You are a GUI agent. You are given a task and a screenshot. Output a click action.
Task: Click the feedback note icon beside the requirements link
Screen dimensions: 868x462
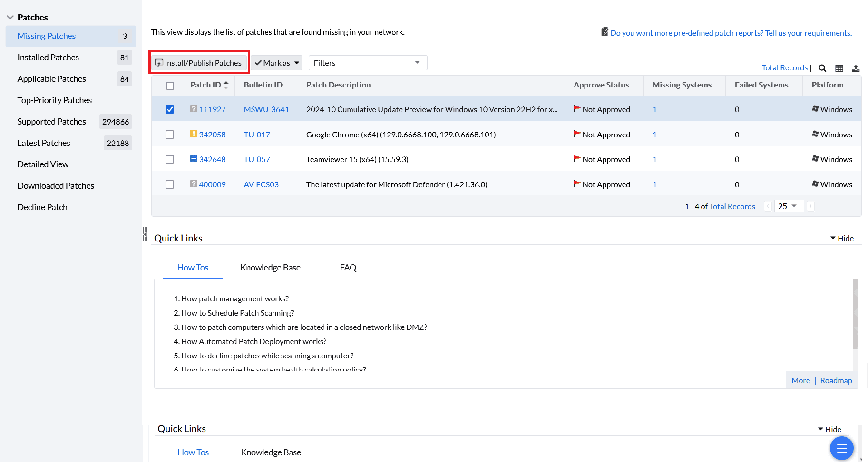point(605,32)
